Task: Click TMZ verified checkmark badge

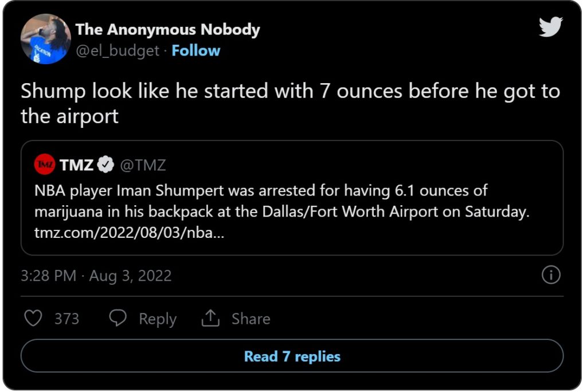Action: pos(105,166)
